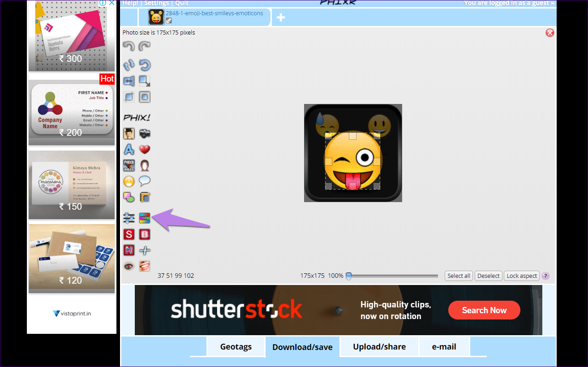Image resolution: width=588 pixels, height=367 pixels.
Task: Open the Upload/share tab
Action: tap(379, 347)
